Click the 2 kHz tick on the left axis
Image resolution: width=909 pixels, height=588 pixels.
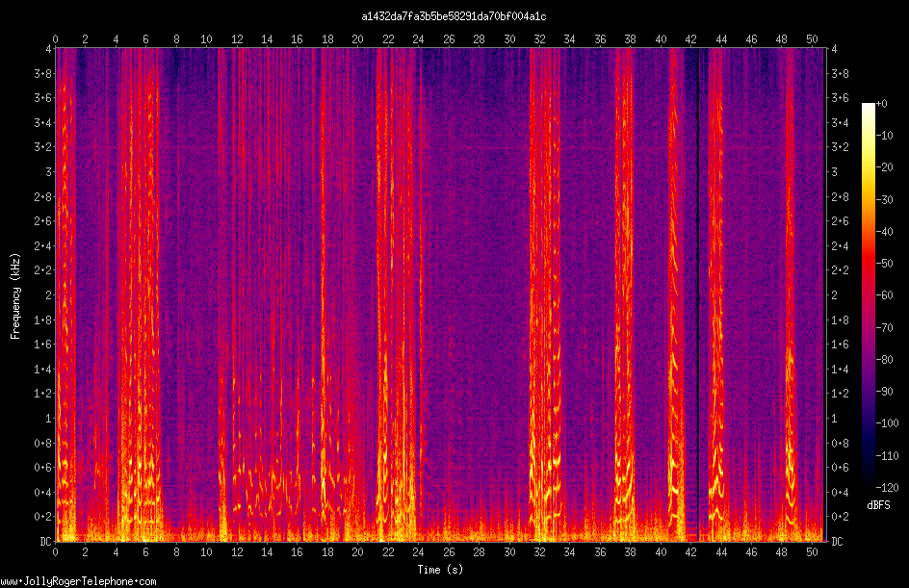click(49, 294)
